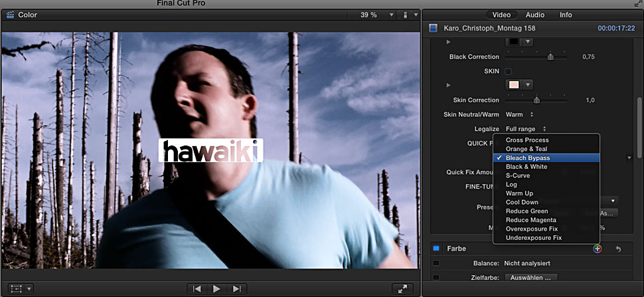Click the Auswählen button for Zielfarbe

click(x=530, y=278)
